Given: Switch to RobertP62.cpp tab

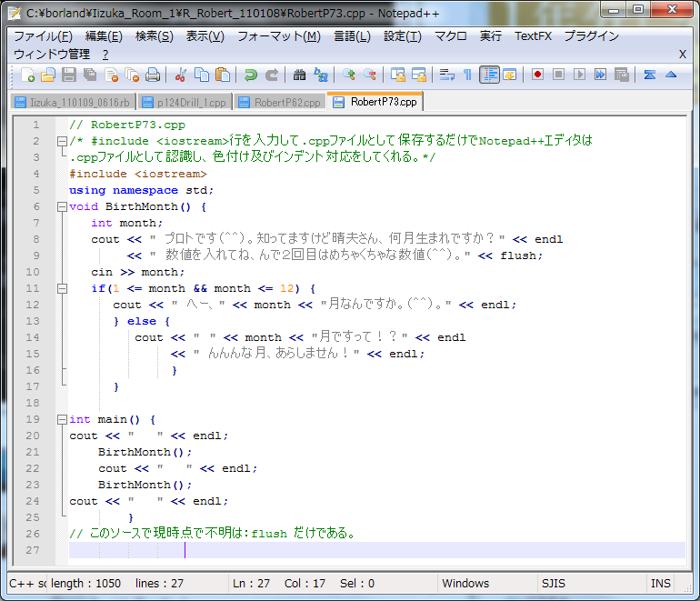Looking at the screenshot, I should 280,102.
